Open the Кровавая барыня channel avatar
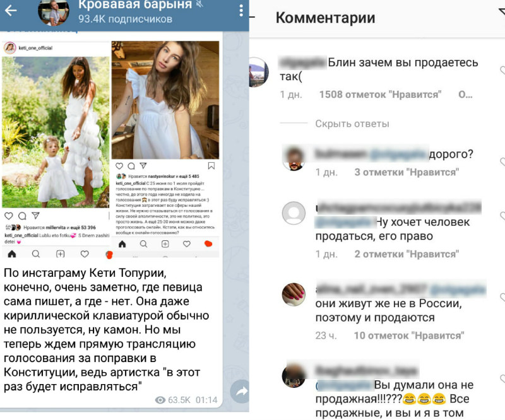The height and width of the screenshot is (420, 505). point(54,12)
